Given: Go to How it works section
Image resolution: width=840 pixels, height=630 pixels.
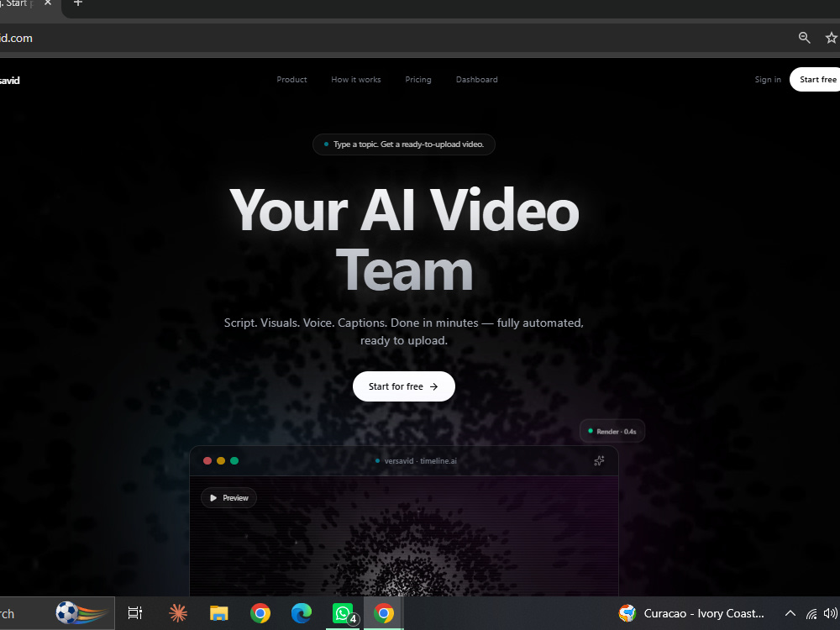Looking at the screenshot, I should (x=355, y=79).
